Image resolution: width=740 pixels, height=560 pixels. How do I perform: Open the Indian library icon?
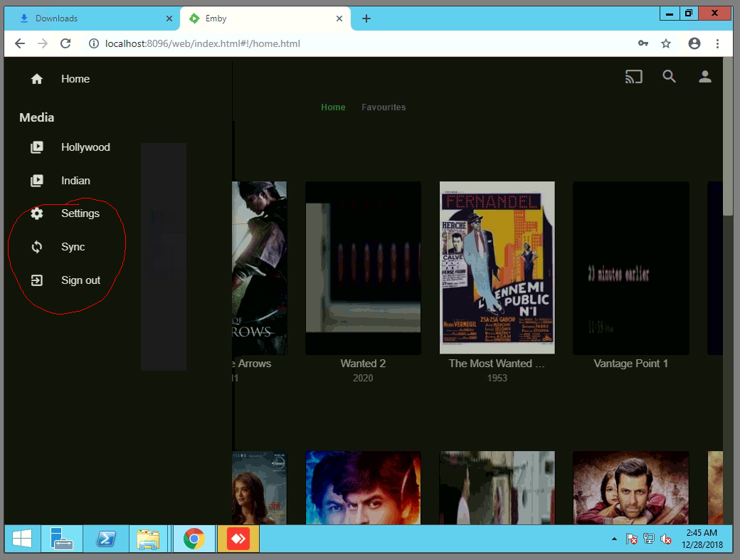click(37, 181)
